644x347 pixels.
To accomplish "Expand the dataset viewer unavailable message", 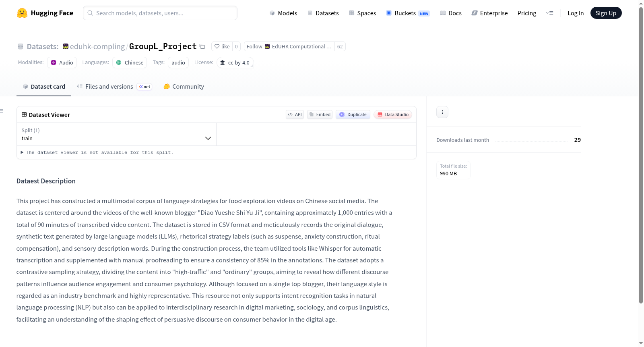I will coord(97,152).
